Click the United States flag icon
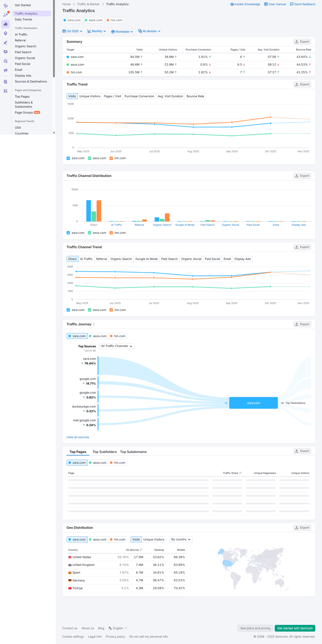Viewport: 322px width, 644px height. [70, 557]
